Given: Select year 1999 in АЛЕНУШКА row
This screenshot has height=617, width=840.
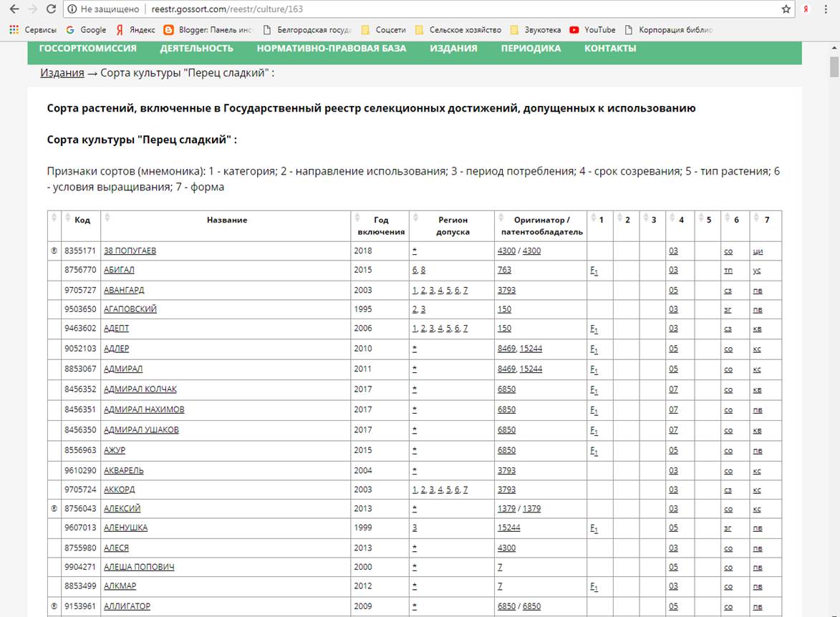Looking at the screenshot, I should coord(362,528).
